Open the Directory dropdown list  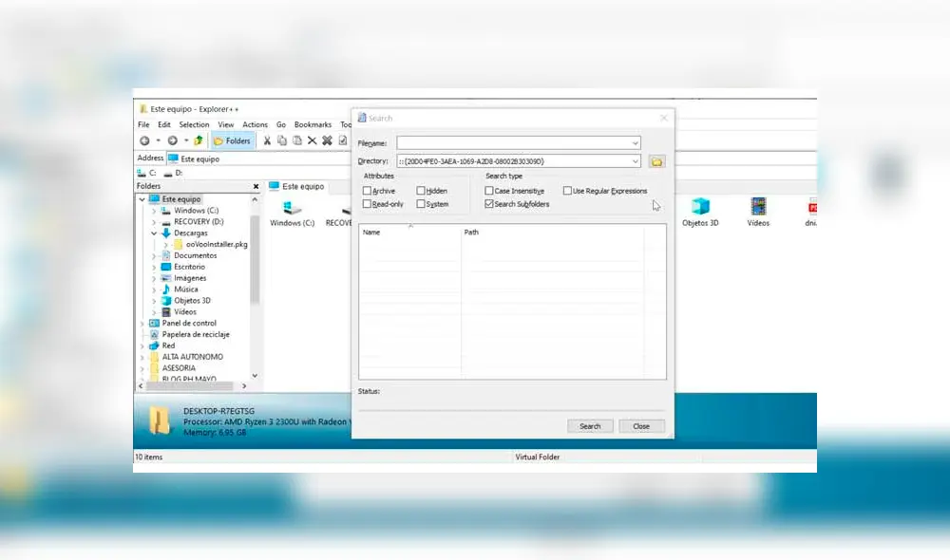click(635, 160)
